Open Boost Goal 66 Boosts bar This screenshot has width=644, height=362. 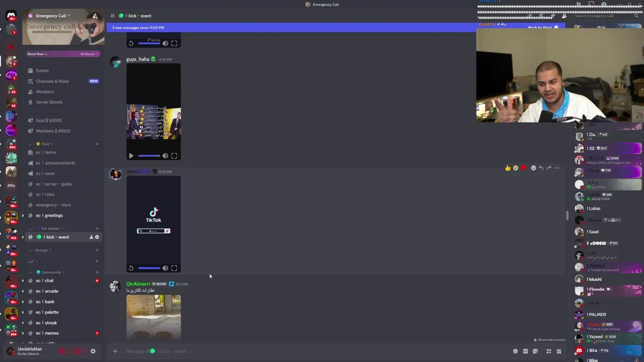coord(63,54)
